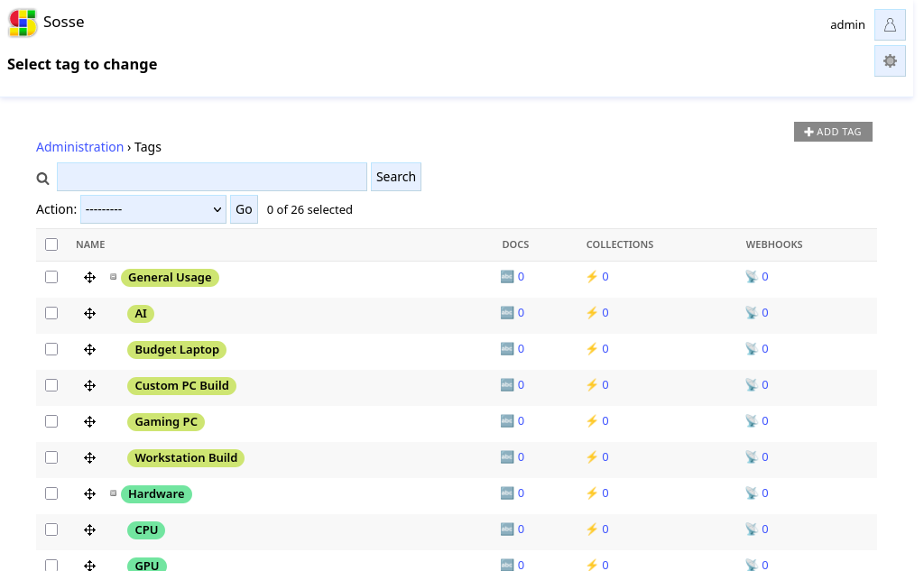Screen dimensions: 924x571
Task: Open the AI tag
Action: coord(141,314)
